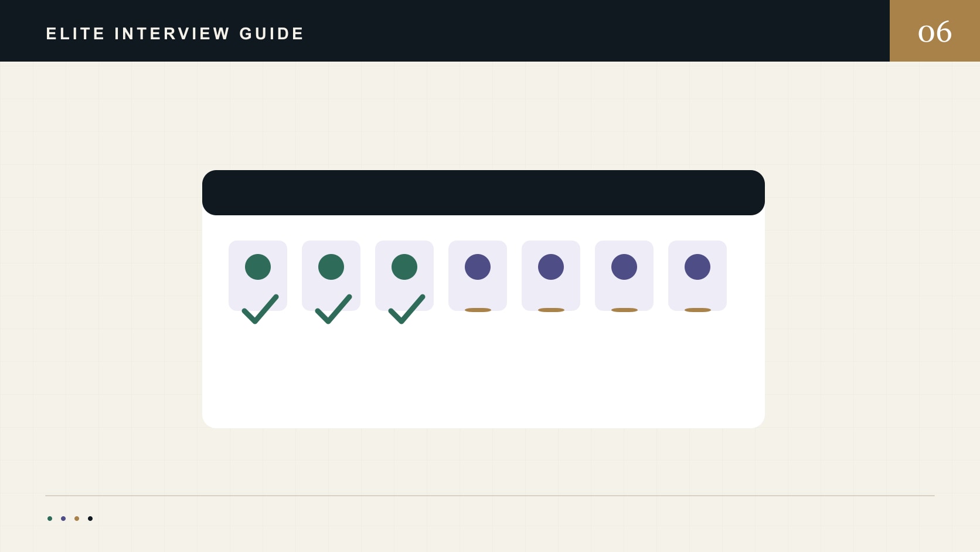Select the third purple circle card
Image resolution: width=980 pixels, height=552 pixels.
pyautogui.click(x=624, y=276)
